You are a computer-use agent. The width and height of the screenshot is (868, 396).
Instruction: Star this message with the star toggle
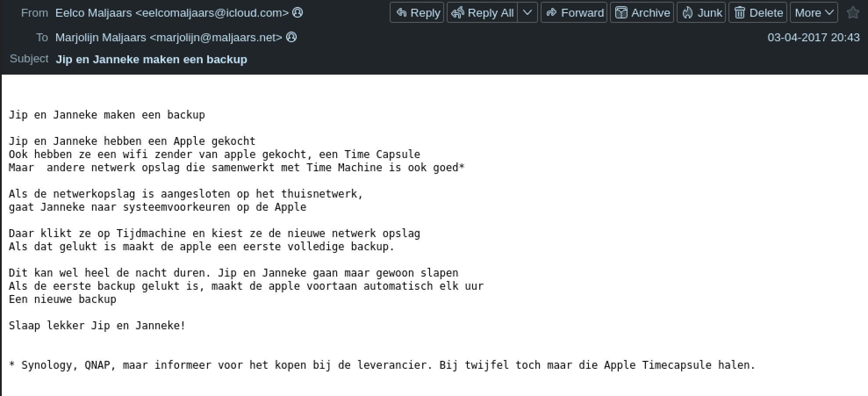point(853,13)
